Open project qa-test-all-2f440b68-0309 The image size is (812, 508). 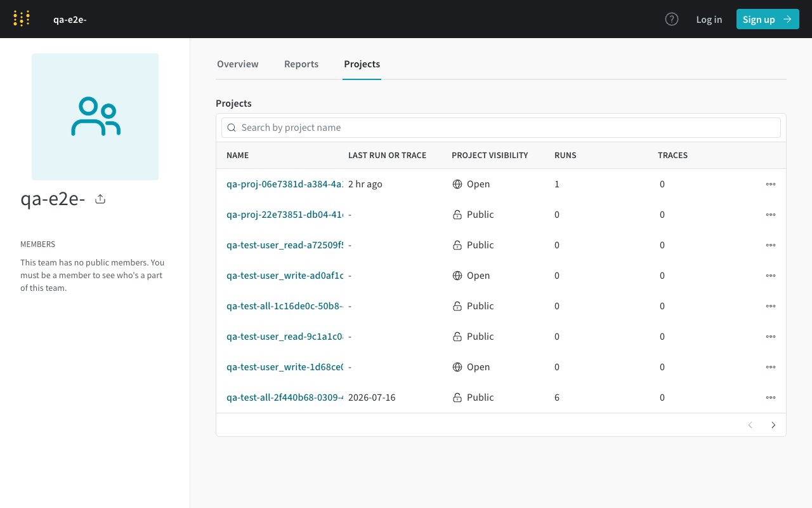tap(285, 398)
